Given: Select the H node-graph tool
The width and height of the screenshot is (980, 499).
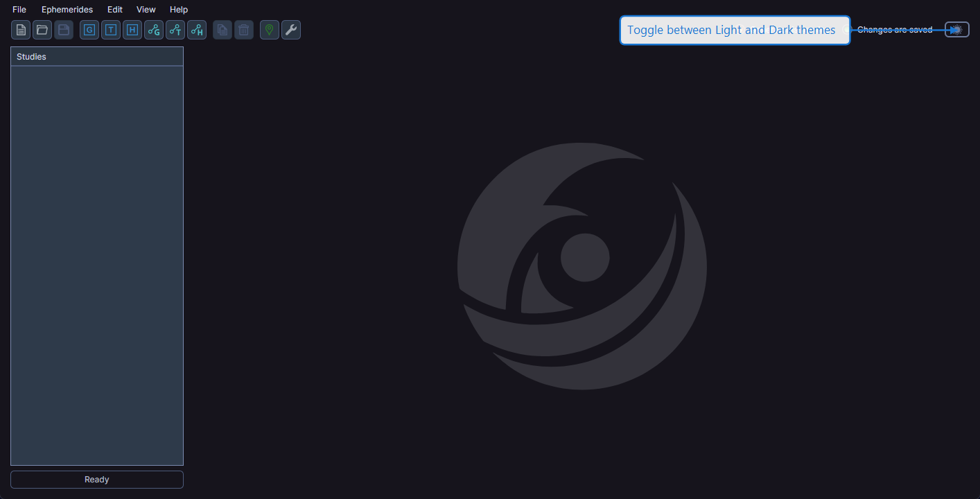Looking at the screenshot, I should (x=197, y=30).
